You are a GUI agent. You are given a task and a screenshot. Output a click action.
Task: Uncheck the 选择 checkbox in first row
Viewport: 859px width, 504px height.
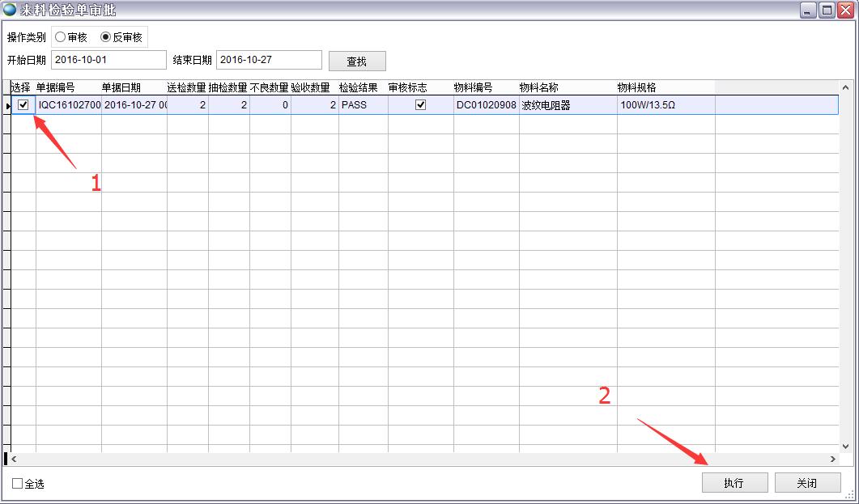pyautogui.click(x=23, y=104)
